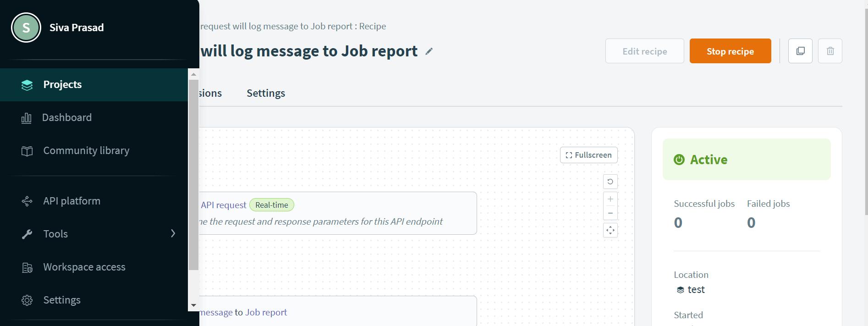
Task: Click the fit-to-view arrows icon
Action: (610, 230)
